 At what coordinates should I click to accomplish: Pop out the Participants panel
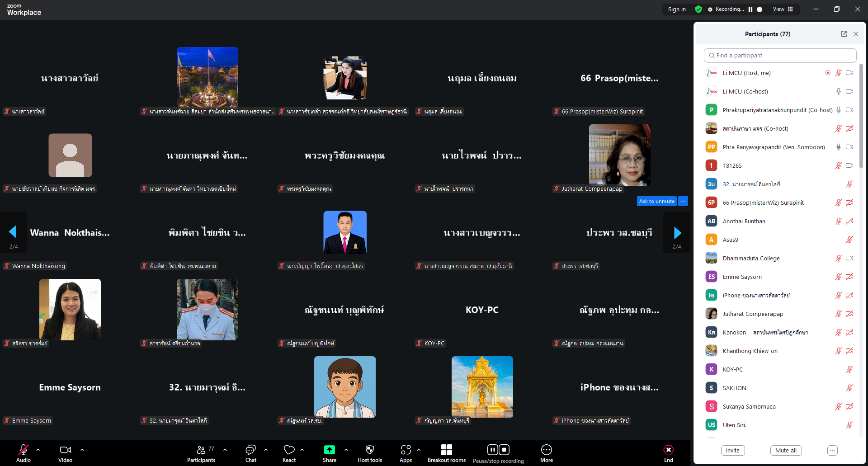844,34
